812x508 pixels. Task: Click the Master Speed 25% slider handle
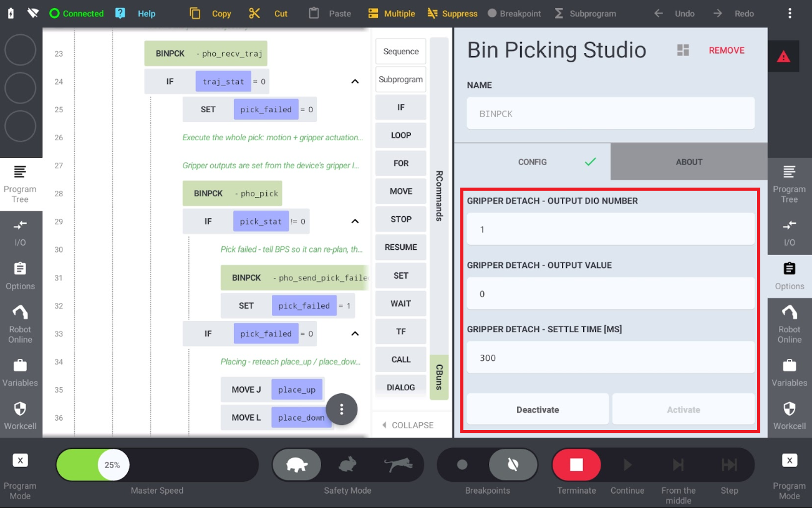coord(112,465)
